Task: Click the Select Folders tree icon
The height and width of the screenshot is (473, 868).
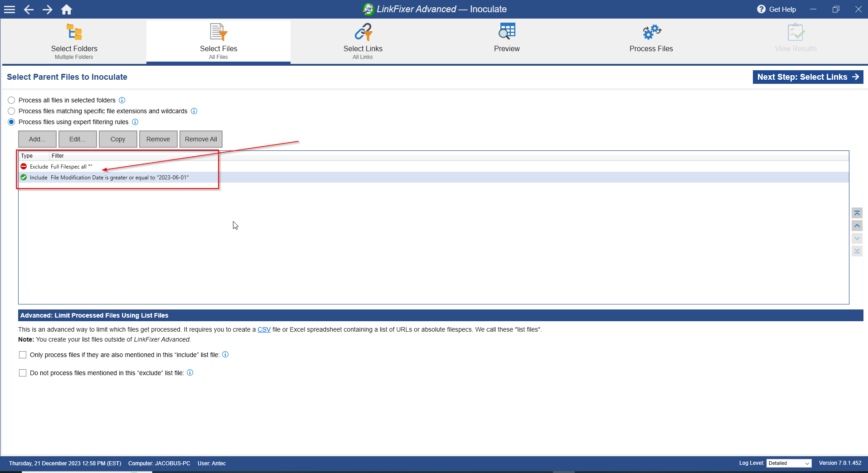Action: (74, 32)
